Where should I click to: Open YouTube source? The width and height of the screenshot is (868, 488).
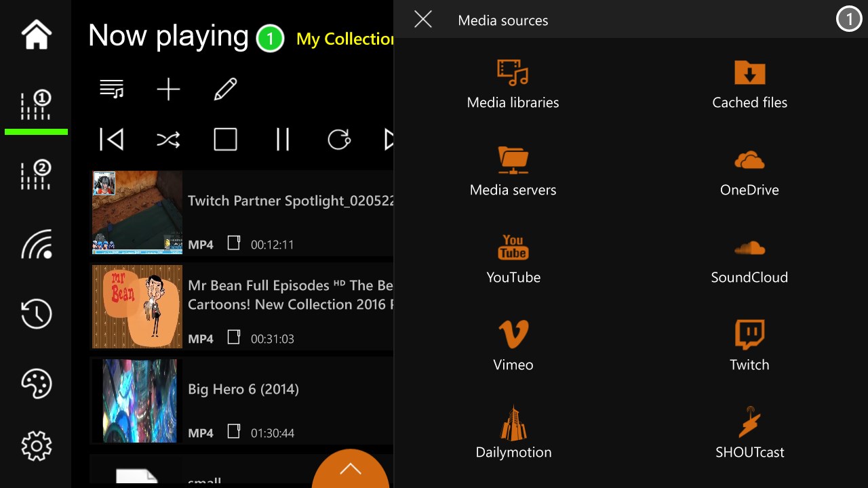[513, 259]
